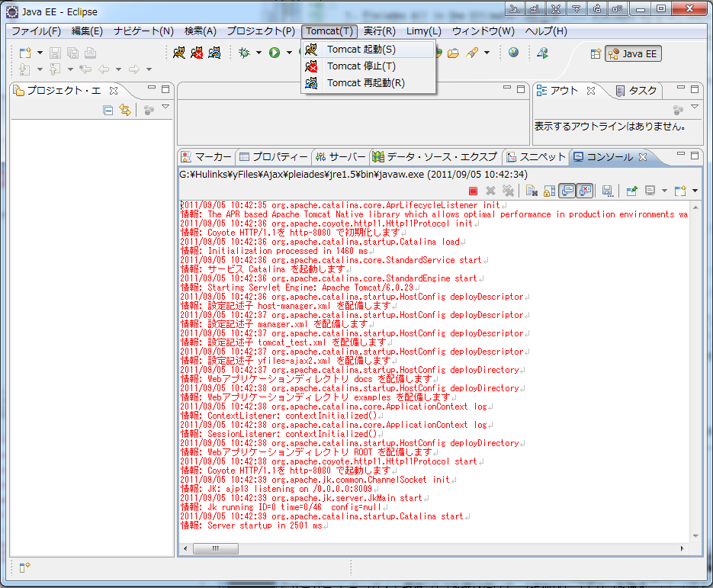The height and width of the screenshot is (588, 713).
Task: Close the コンソール tab
Action: (x=643, y=157)
